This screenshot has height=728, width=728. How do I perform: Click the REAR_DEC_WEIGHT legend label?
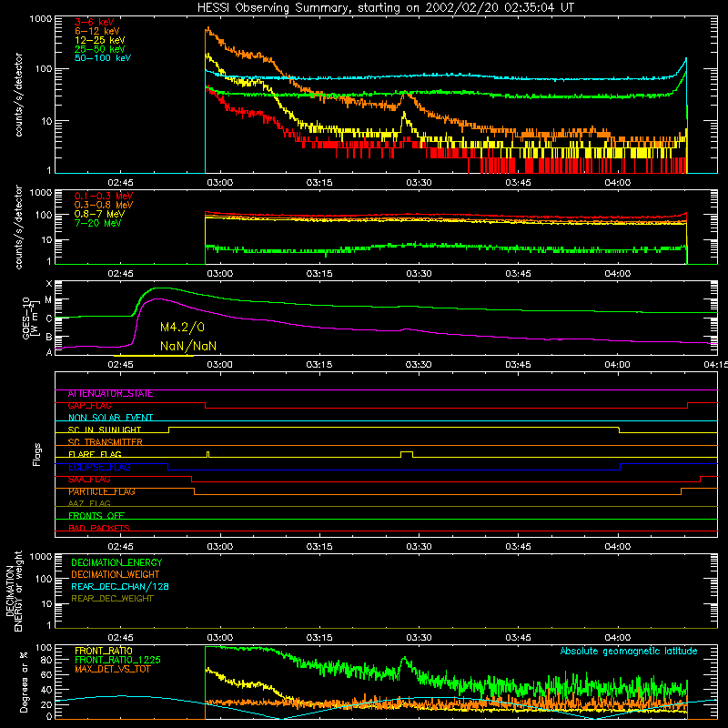coord(112,599)
